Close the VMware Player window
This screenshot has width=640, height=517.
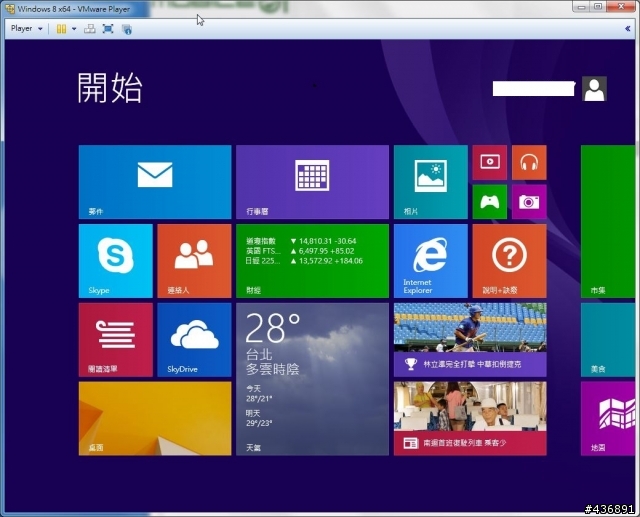click(x=621, y=7)
